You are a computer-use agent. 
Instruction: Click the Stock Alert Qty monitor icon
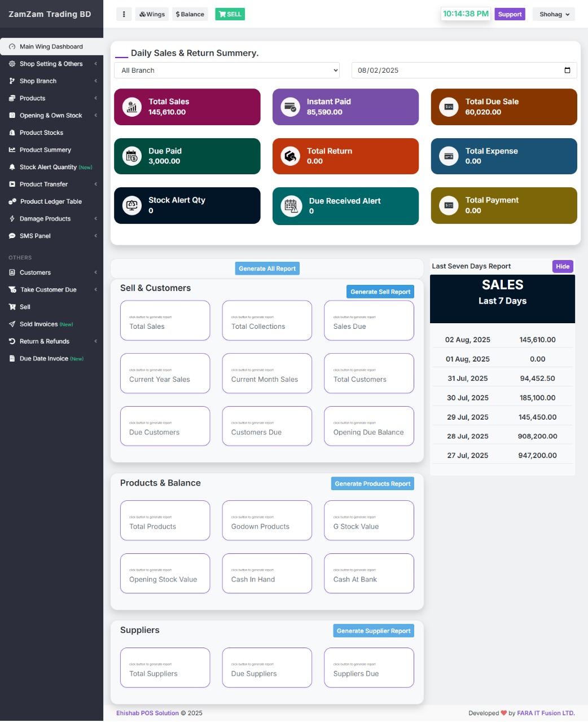[132, 205]
